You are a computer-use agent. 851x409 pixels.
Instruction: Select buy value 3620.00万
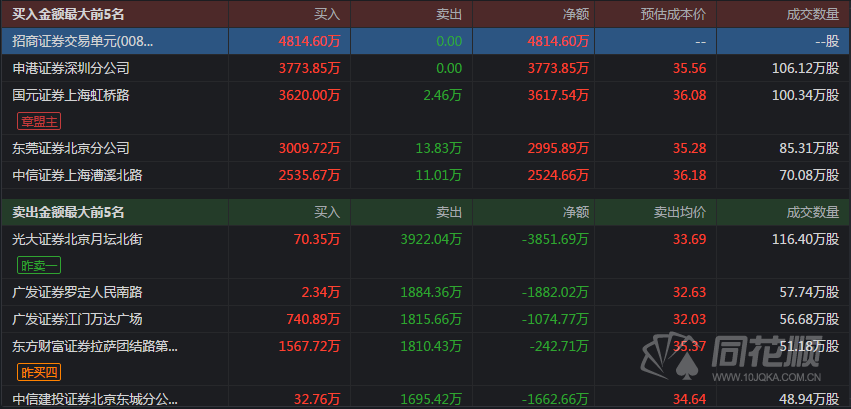(x=309, y=95)
